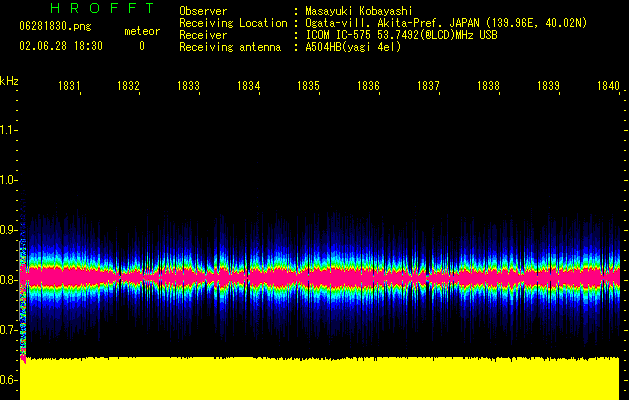This screenshot has width=629, height=400.
Task: Click the 0.9 kHz axis label
Action: [8, 230]
